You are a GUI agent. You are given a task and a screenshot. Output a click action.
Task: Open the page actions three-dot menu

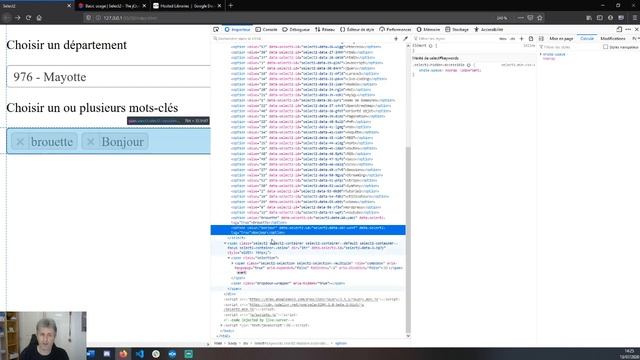520,18
